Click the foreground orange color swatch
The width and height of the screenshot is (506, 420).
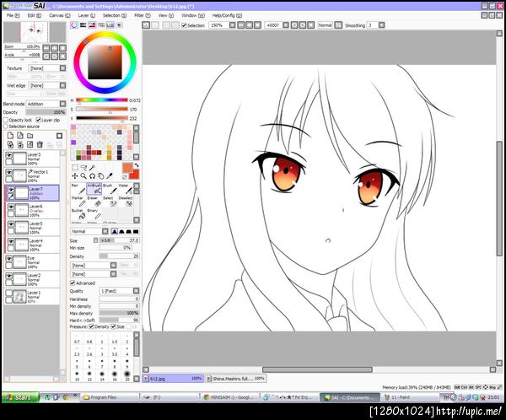pyautogui.click(x=127, y=168)
